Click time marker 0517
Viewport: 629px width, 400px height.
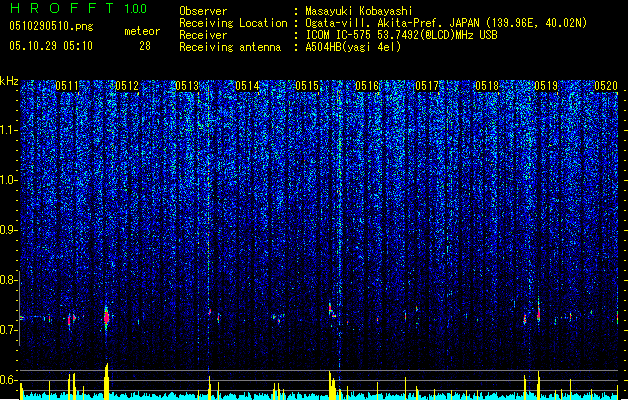(427, 86)
